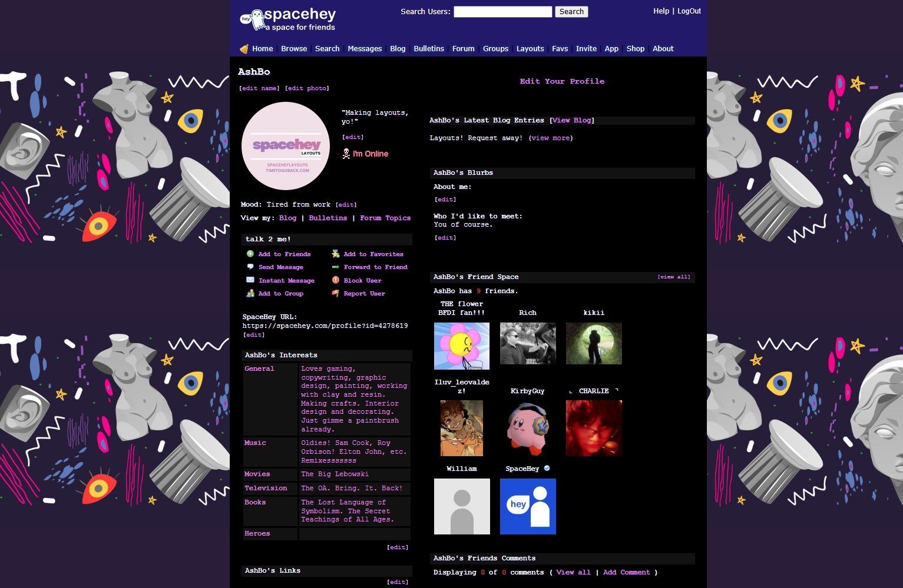Click the Add to Group people icon
The height and width of the screenshot is (588, 903).
coord(250,293)
